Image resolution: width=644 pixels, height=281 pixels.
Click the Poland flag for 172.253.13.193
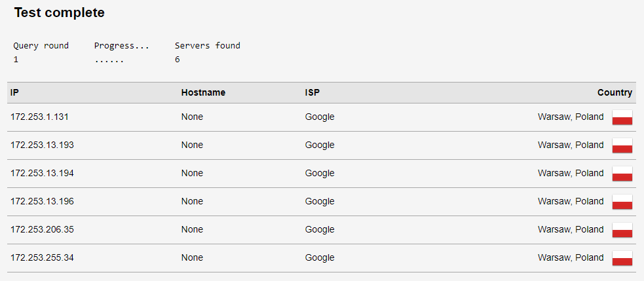622,145
